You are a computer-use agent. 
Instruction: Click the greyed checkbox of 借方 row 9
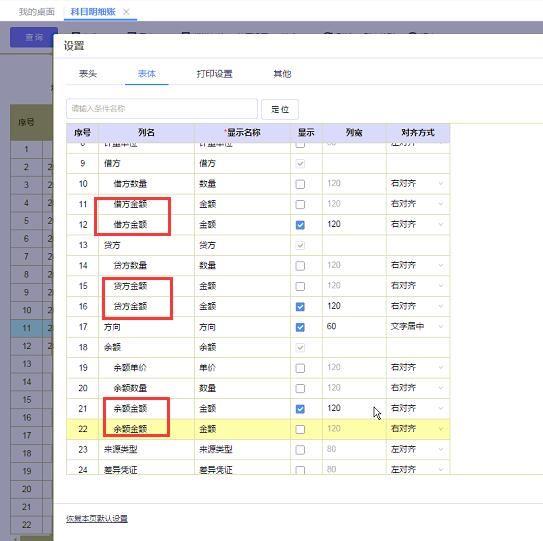(x=300, y=163)
